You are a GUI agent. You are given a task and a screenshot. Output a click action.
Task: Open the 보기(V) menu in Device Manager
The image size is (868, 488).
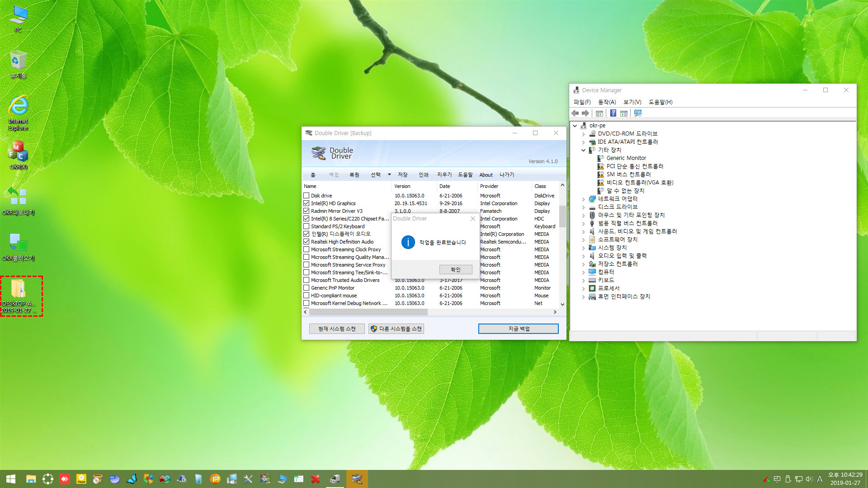tap(632, 102)
